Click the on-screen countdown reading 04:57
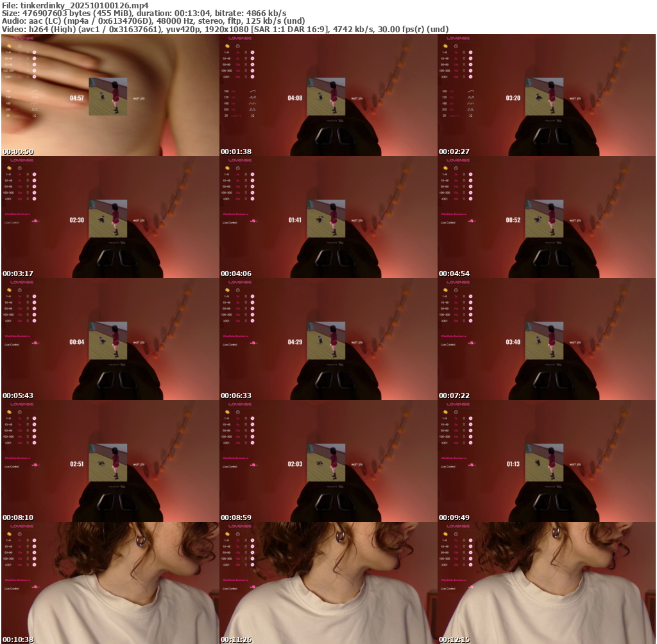This screenshot has width=657, height=644. (77, 98)
